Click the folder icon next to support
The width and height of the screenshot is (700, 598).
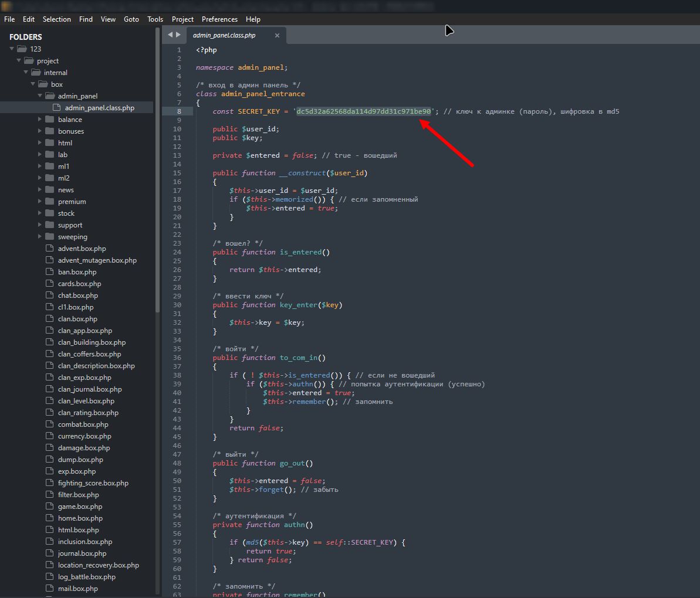(x=50, y=225)
